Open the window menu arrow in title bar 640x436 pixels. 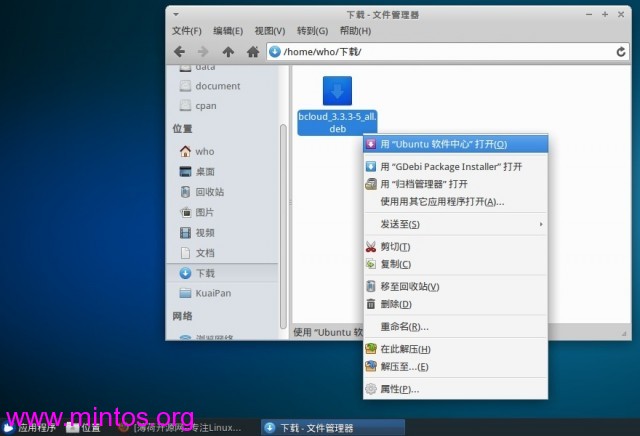coord(176,15)
